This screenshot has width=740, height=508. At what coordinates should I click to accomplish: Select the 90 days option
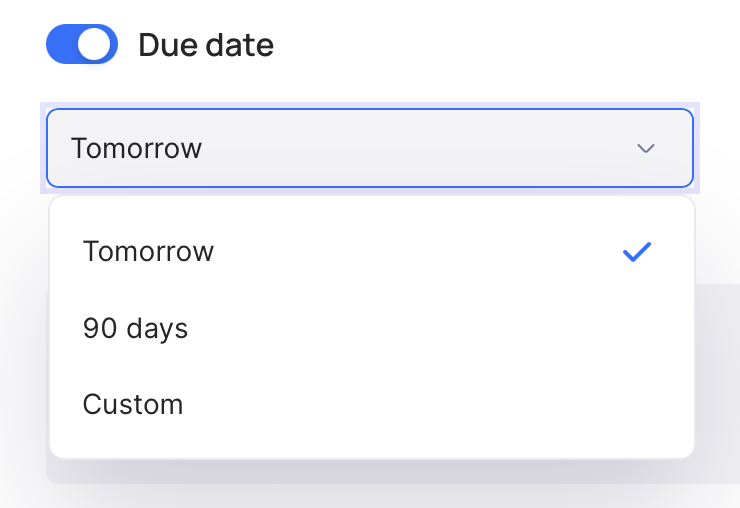[135, 328]
